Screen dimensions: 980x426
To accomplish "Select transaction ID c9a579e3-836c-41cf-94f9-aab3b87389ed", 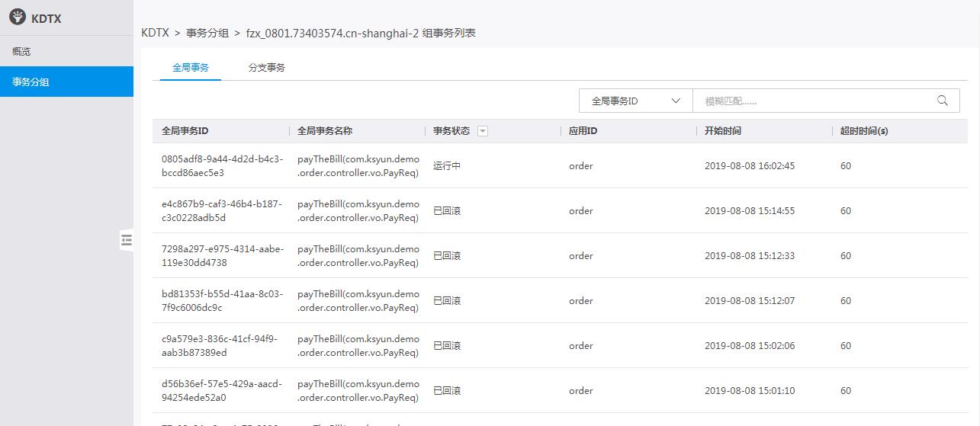I will [220, 346].
